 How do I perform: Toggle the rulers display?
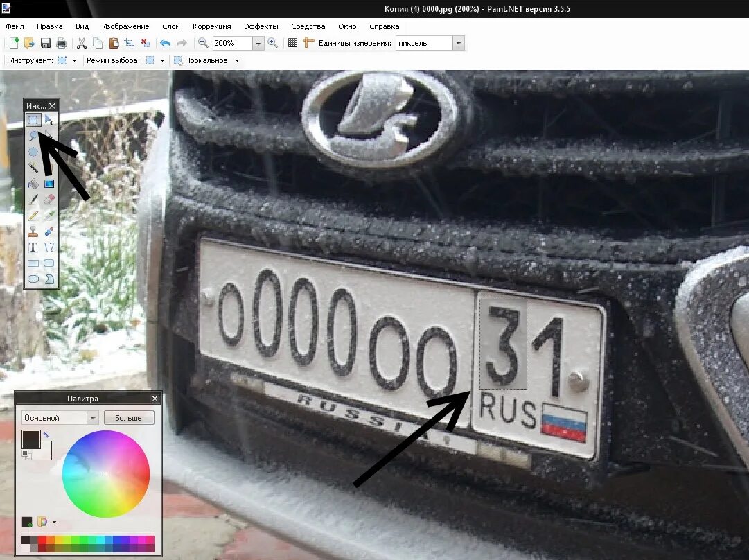(308, 43)
